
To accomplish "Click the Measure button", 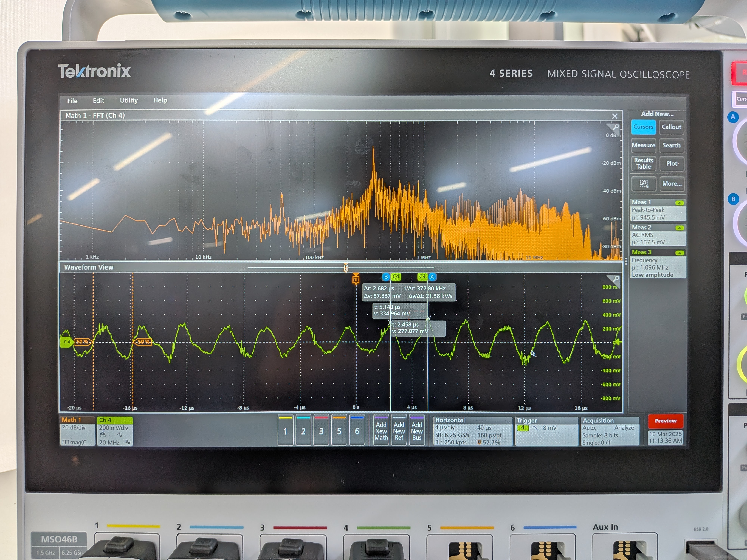I will point(643,145).
